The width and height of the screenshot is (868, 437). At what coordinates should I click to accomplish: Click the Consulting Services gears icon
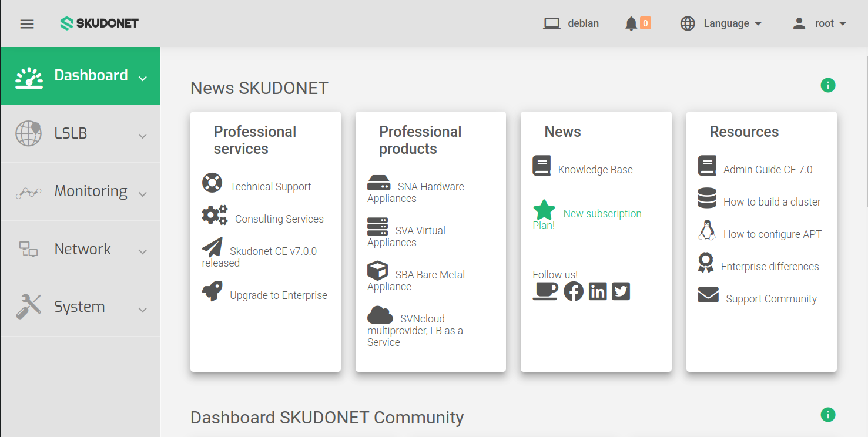[x=215, y=215]
